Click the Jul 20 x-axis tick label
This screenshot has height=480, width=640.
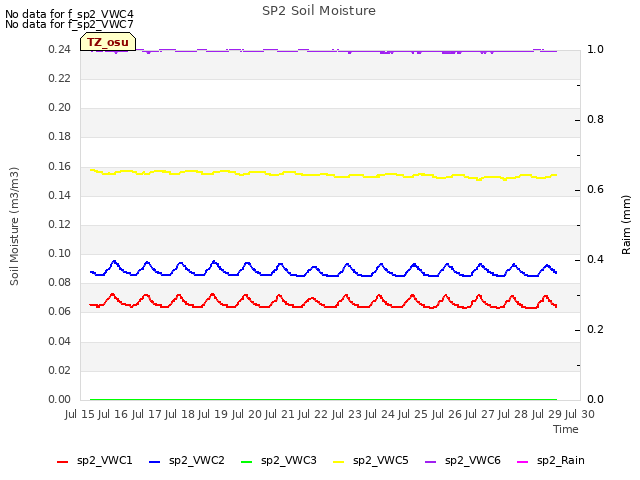coord(247,414)
